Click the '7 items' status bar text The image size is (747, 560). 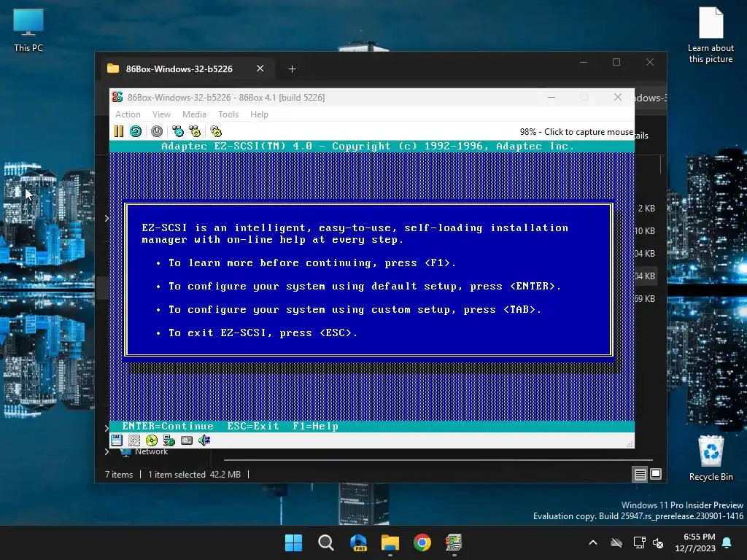coord(119,474)
